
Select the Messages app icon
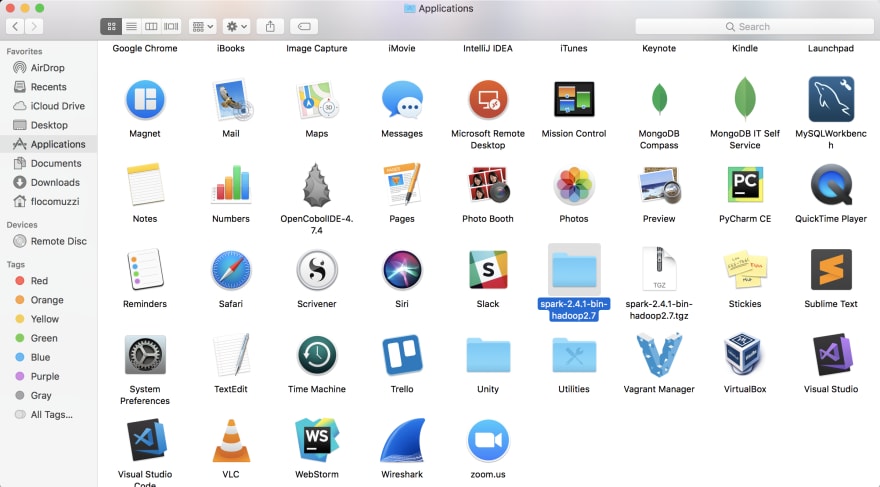(402, 100)
